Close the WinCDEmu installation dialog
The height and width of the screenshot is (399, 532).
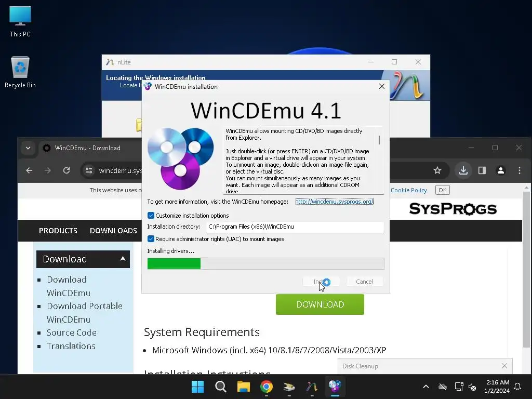(x=382, y=87)
